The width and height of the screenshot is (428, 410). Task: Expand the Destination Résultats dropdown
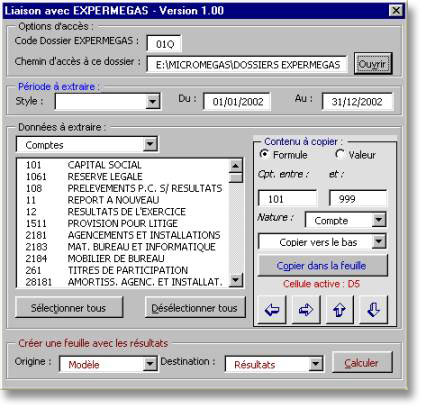tap(316, 364)
